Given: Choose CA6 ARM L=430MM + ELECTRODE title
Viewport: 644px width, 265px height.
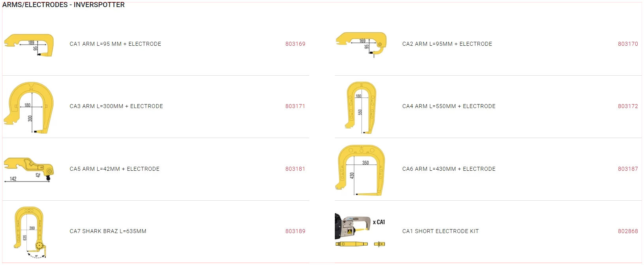Looking at the screenshot, I should (x=449, y=169).
